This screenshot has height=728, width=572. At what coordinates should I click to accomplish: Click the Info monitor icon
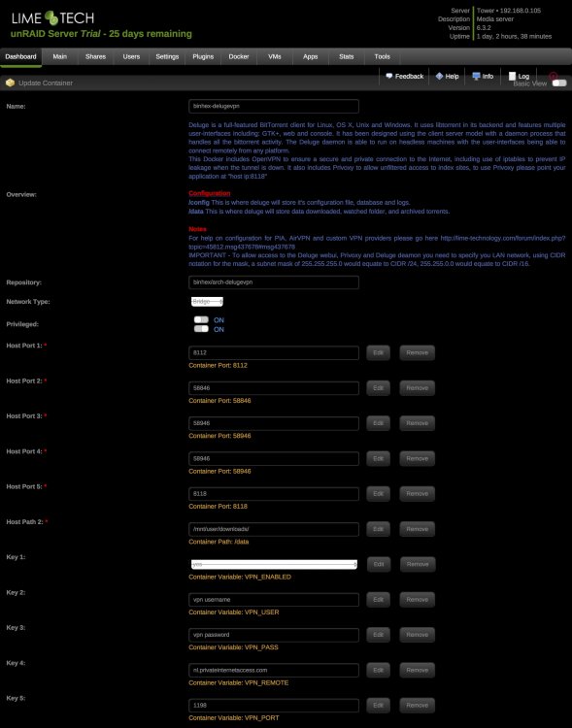point(476,76)
